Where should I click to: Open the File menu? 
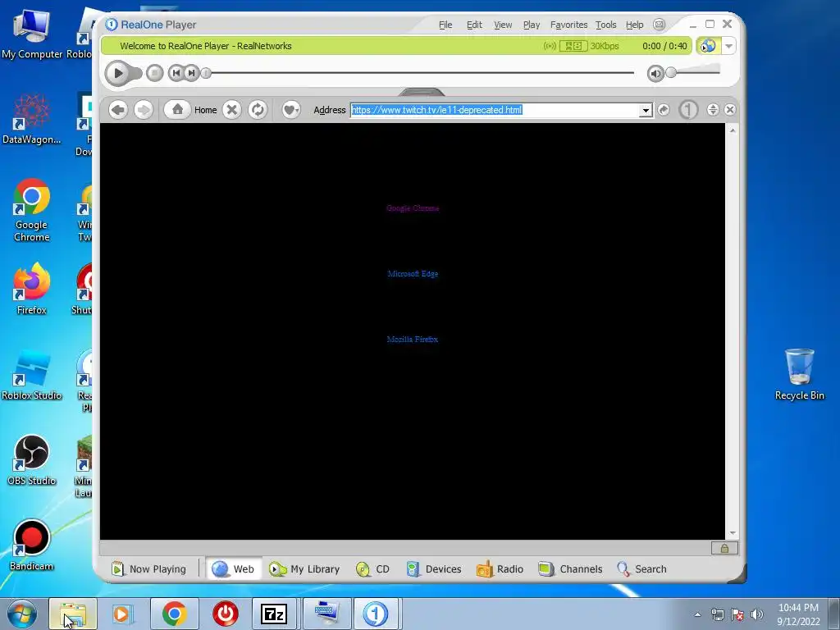(x=445, y=25)
